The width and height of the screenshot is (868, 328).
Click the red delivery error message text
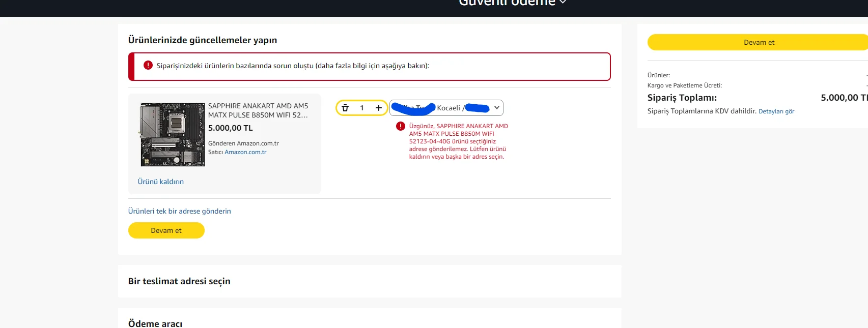[459, 141]
